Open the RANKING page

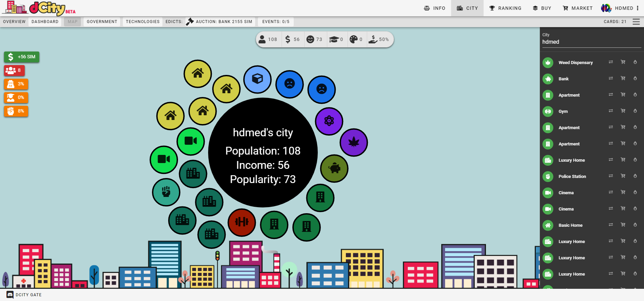click(505, 8)
